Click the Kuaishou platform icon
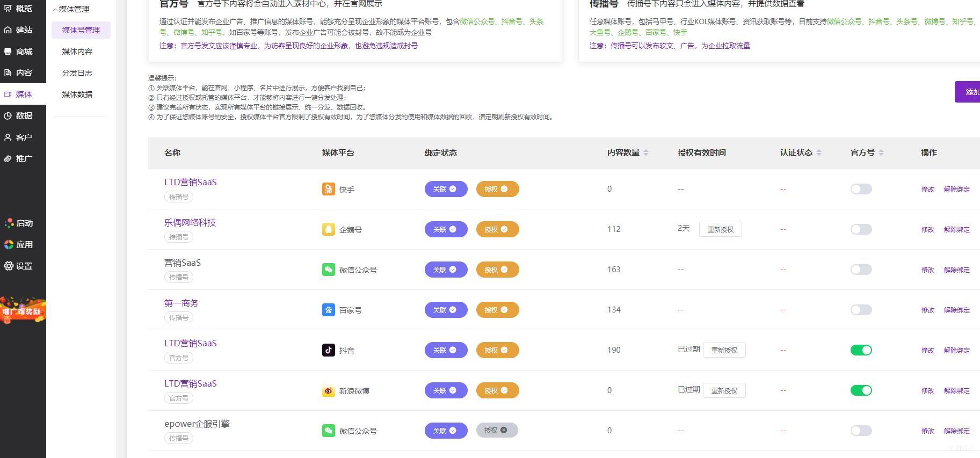 pyautogui.click(x=328, y=189)
